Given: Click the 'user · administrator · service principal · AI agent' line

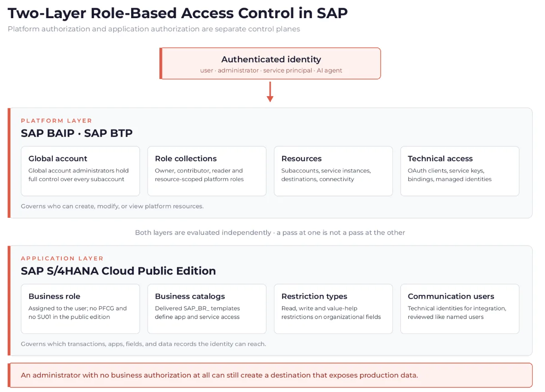Looking at the screenshot, I should pos(271,70).
